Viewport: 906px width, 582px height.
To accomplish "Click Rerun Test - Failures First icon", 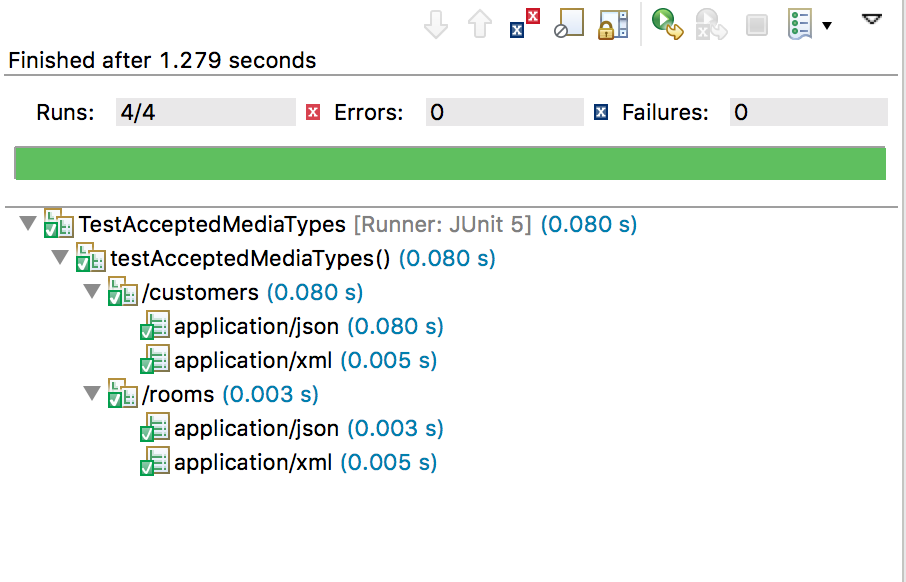I will click(711, 24).
